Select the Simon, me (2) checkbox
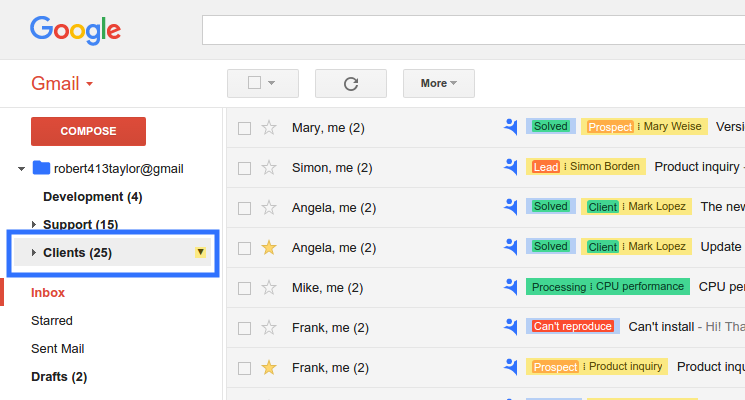745x400 pixels. [244, 168]
